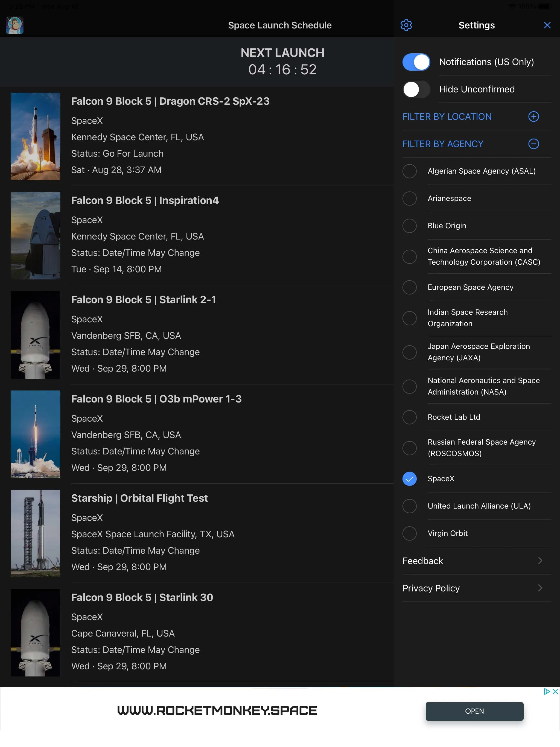The width and height of the screenshot is (560, 747).
Task: Enable Notifications US Only toggle
Action: [417, 61]
